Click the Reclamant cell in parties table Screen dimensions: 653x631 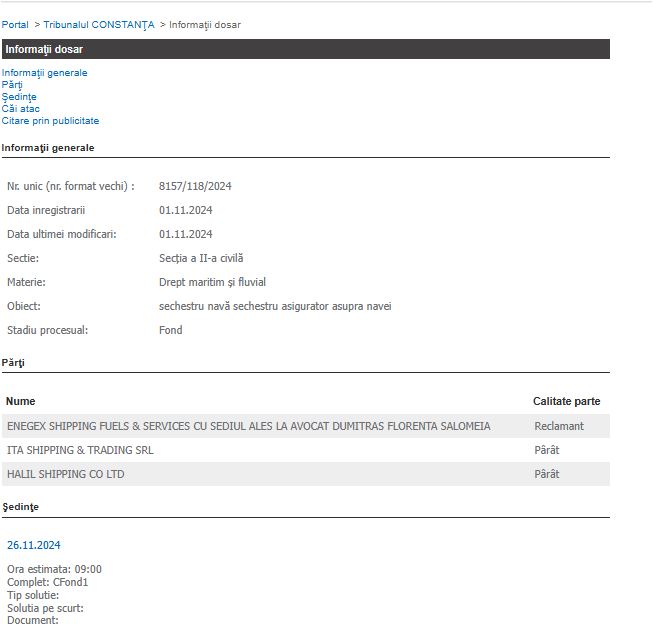click(x=559, y=426)
